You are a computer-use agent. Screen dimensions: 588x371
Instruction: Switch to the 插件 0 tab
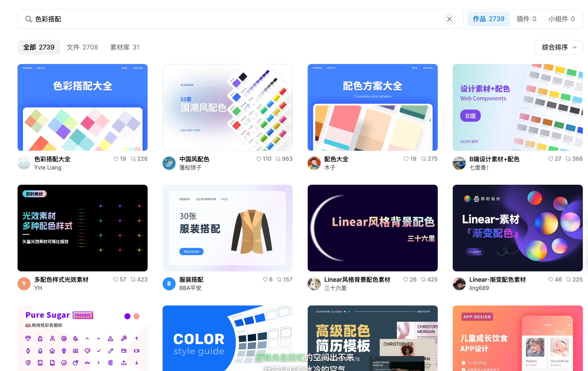[526, 19]
